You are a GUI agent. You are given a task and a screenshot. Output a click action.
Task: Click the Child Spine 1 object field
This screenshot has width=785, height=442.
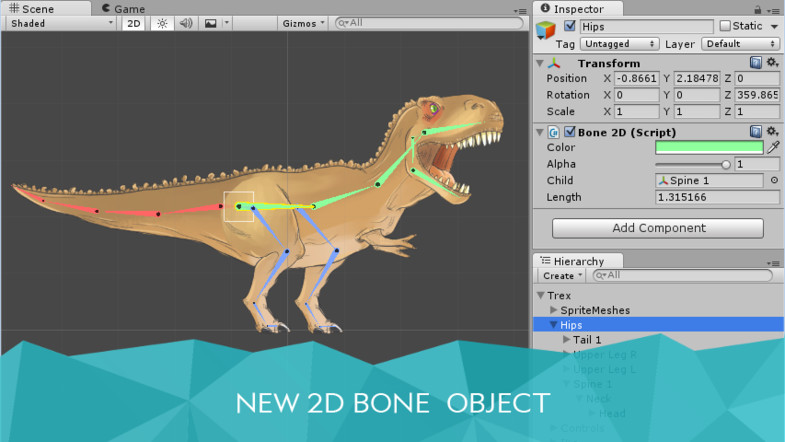pyautogui.click(x=709, y=181)
